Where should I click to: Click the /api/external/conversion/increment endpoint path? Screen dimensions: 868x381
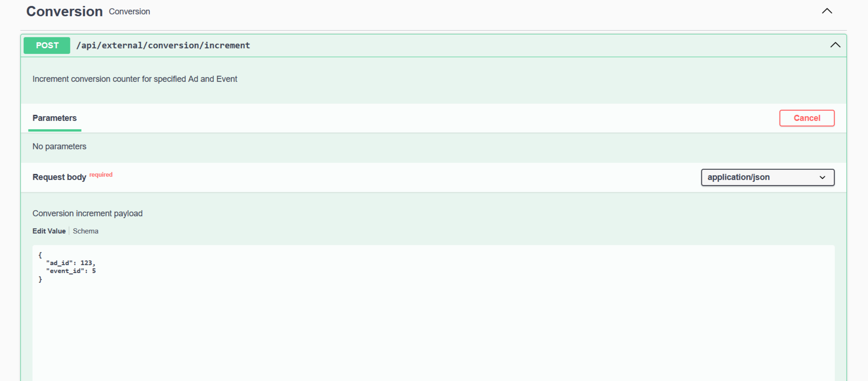click(x=163, y=46)
